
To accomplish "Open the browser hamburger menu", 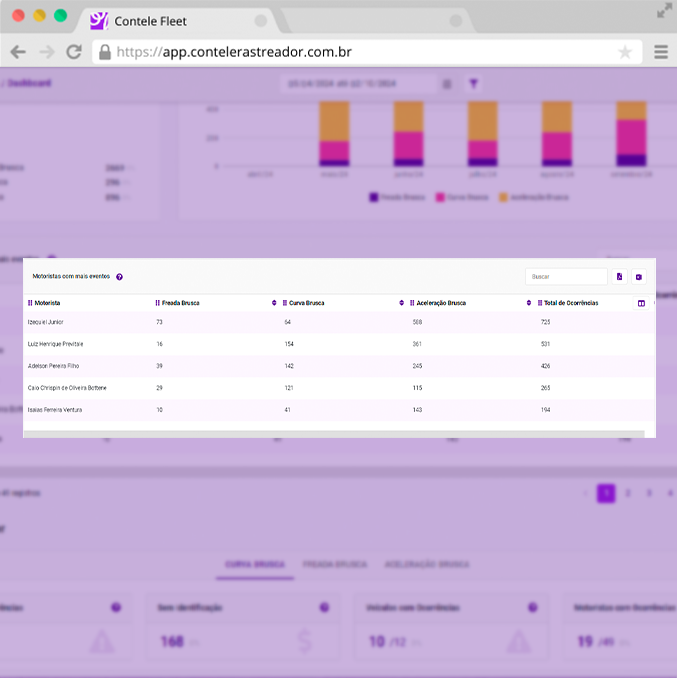I will click(661, 52).
